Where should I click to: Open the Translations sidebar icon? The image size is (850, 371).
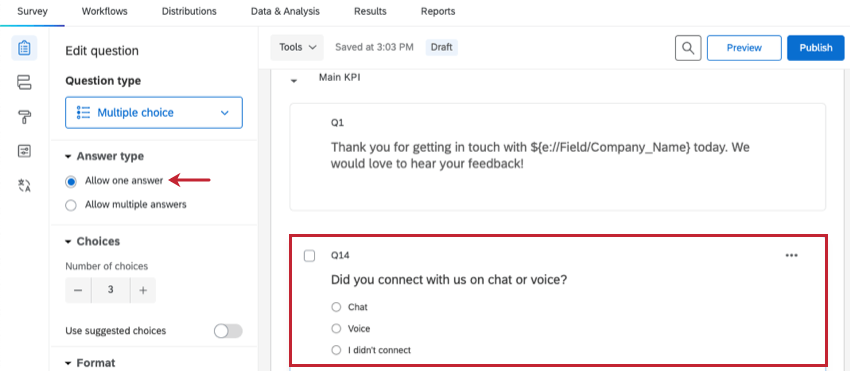24,186
